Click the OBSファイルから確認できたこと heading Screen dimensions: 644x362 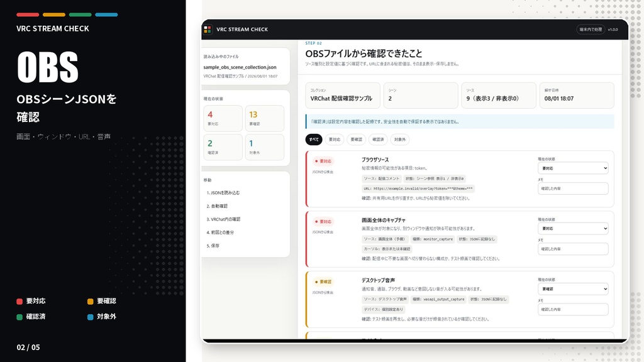pyautogui.click(x=364, y=54)
